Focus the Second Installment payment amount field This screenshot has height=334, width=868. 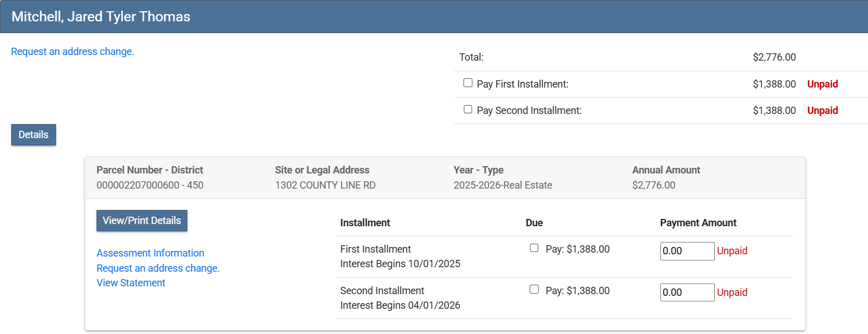[x=687, y=292]
